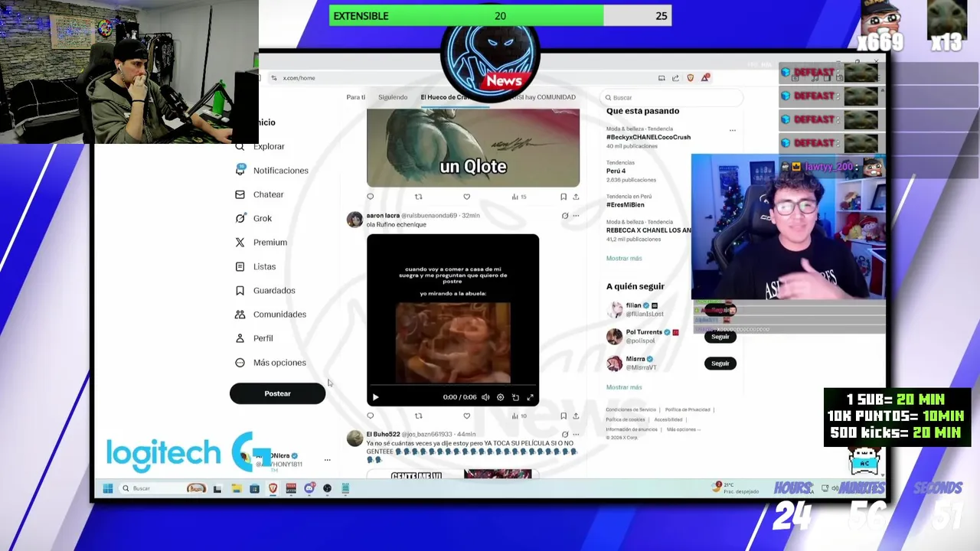Viewport: 980px width, 551px height.
Task: Select the 'hay COMUNIDAD' tab
Action: [x=542, y=97]
